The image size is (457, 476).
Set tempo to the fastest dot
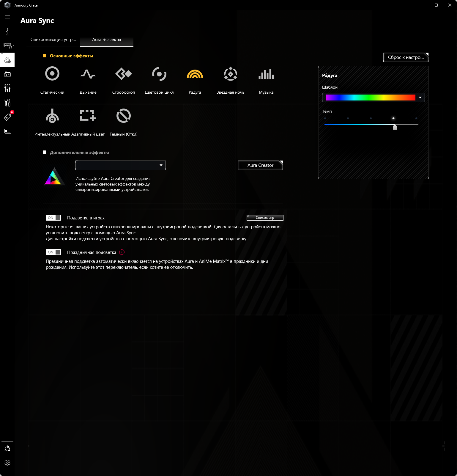coord(416,118)
